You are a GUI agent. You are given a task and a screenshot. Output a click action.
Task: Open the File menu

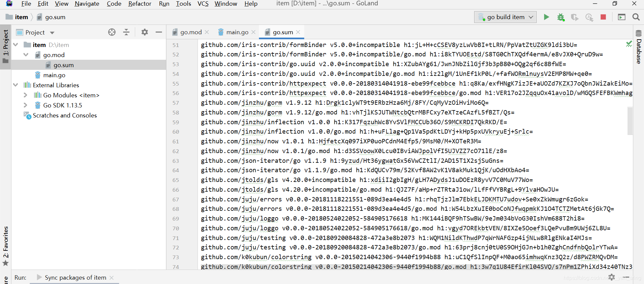point(26,4)
